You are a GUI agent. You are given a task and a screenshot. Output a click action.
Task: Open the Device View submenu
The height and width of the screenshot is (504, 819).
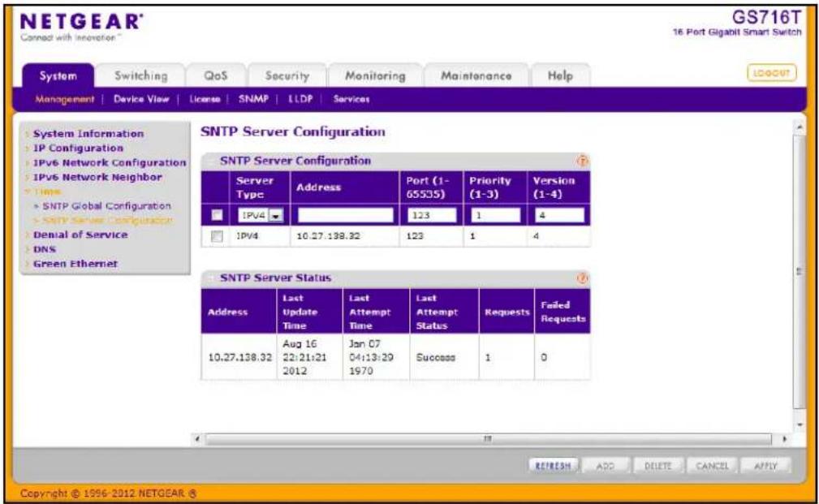coord(141,99)
